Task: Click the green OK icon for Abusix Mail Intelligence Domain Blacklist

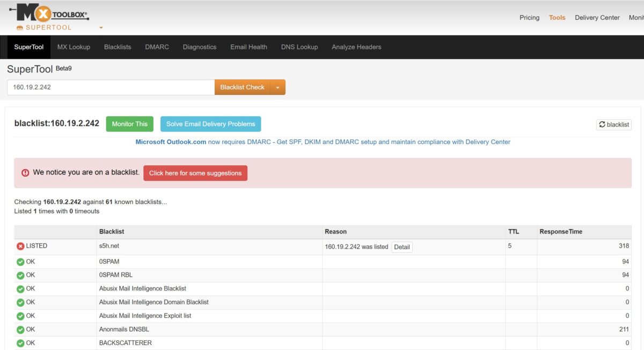Action: [x=20, y=302]
